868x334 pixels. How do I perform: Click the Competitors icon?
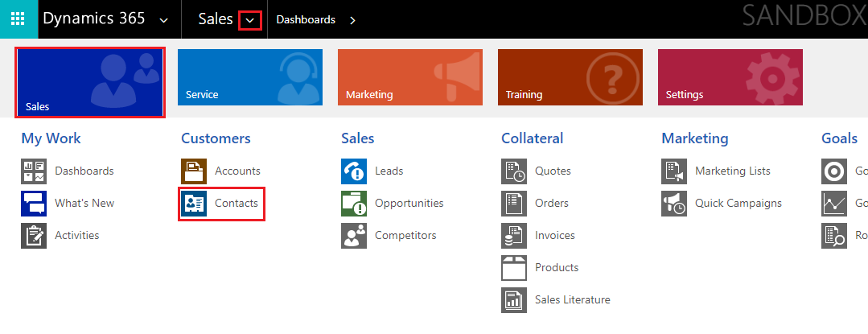coord(354,236)
